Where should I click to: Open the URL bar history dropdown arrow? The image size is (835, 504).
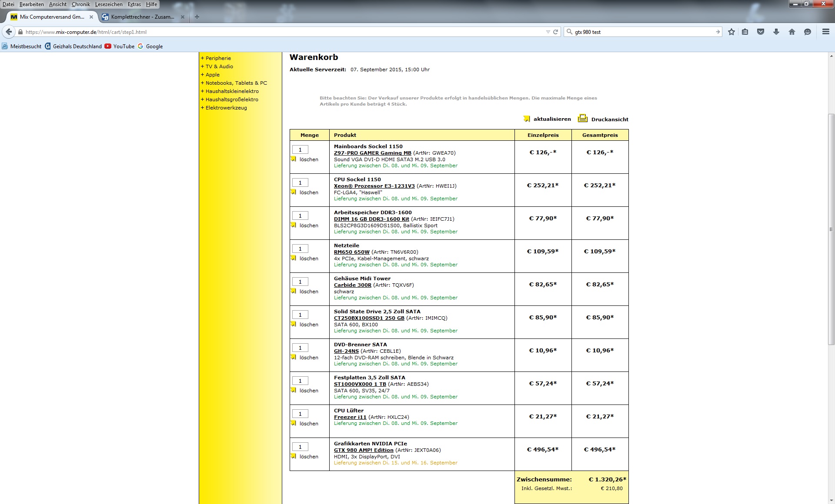coord(548,32)
